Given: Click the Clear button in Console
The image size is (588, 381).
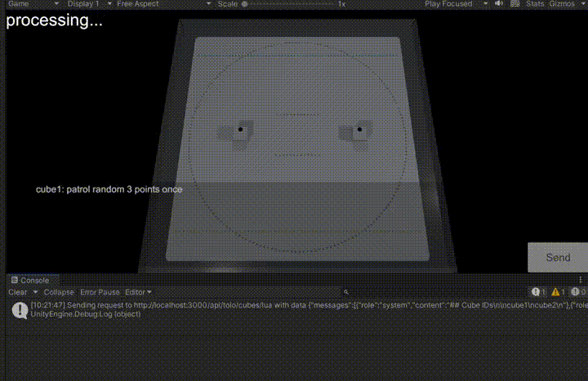Looking at the screenshot, I should [18, 292].
